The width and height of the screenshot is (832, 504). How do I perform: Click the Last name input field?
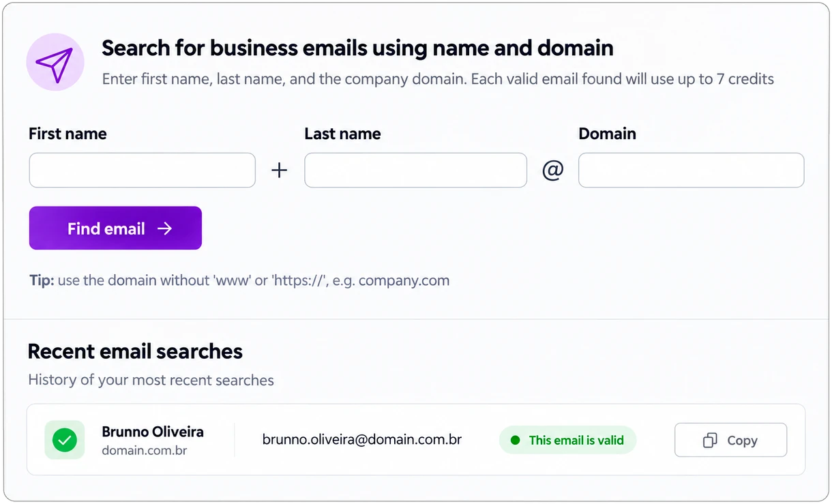coord(415,170)
